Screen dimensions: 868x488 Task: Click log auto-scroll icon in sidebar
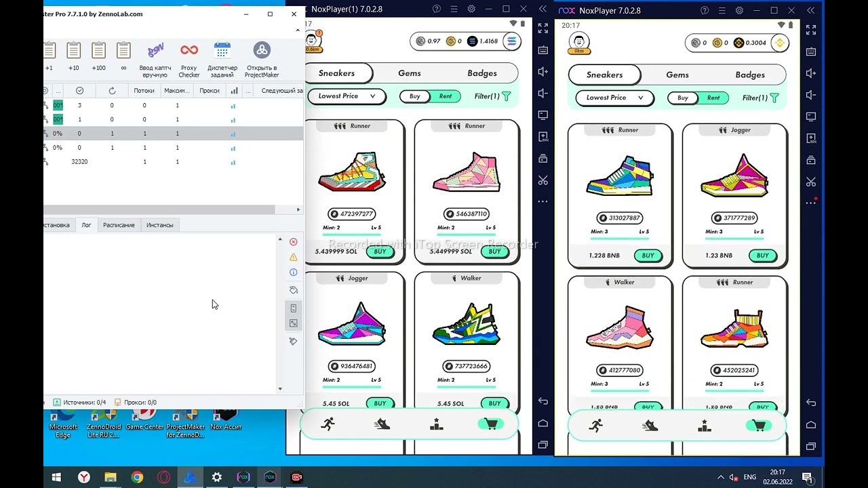(x=294, y=308)
